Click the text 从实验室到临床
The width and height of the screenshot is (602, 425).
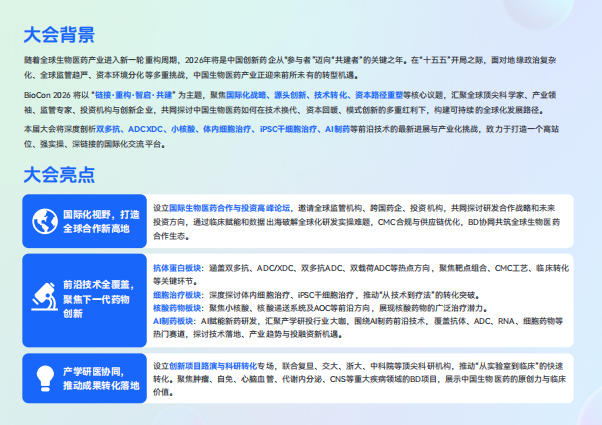point(508,366)
